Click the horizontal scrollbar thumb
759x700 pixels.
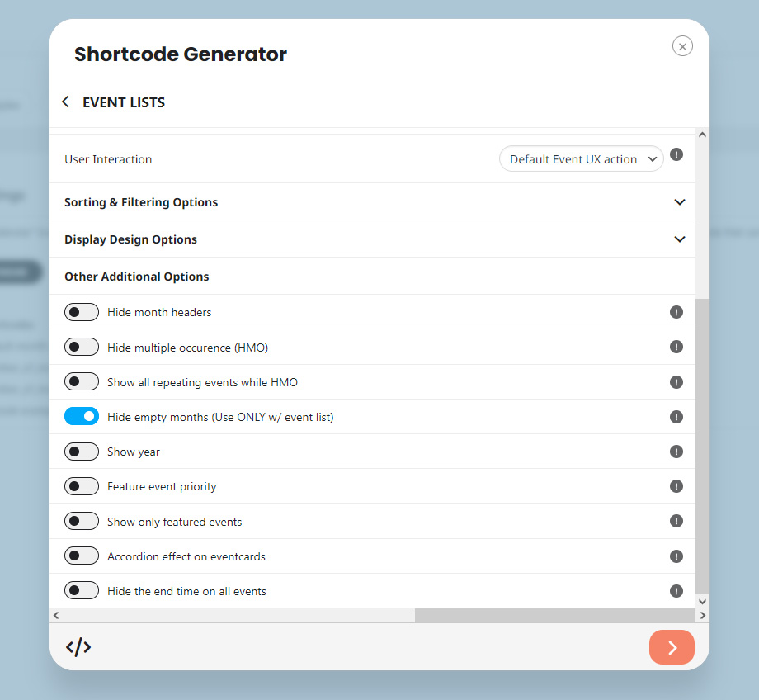[554, 615]
